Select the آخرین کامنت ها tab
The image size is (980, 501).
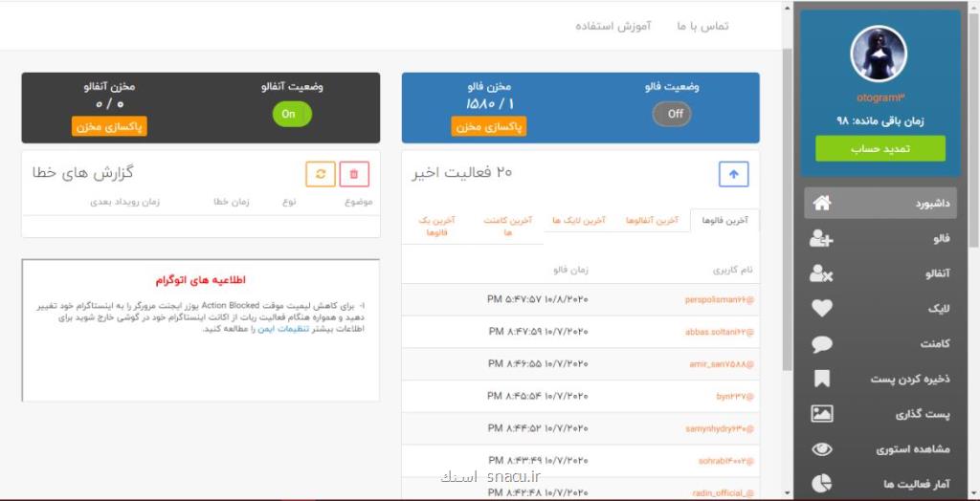tap(507, 227)
